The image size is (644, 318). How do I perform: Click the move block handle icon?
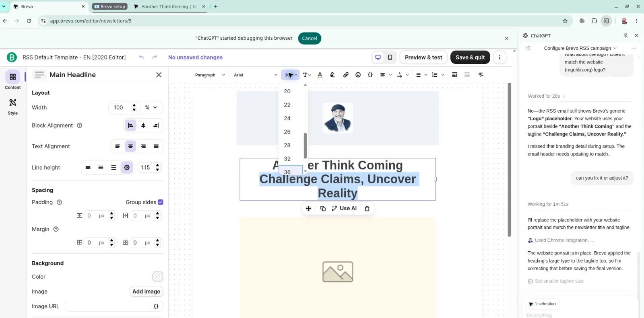309,208
